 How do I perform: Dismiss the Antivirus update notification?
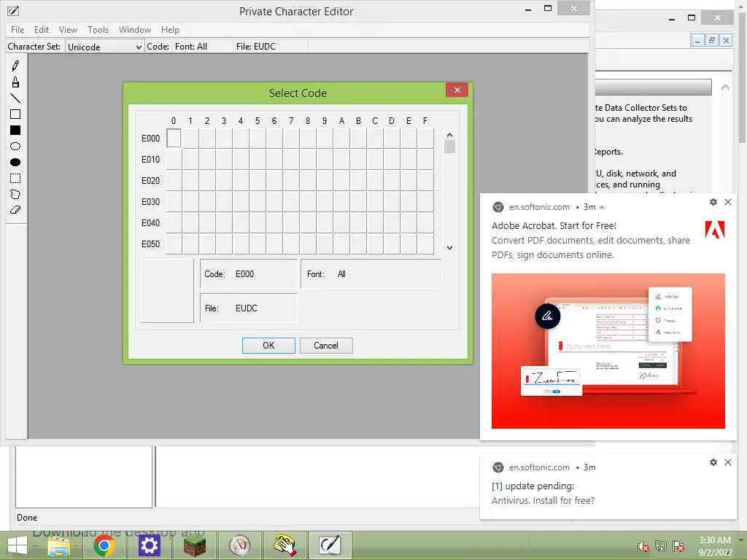pos(728,462)
